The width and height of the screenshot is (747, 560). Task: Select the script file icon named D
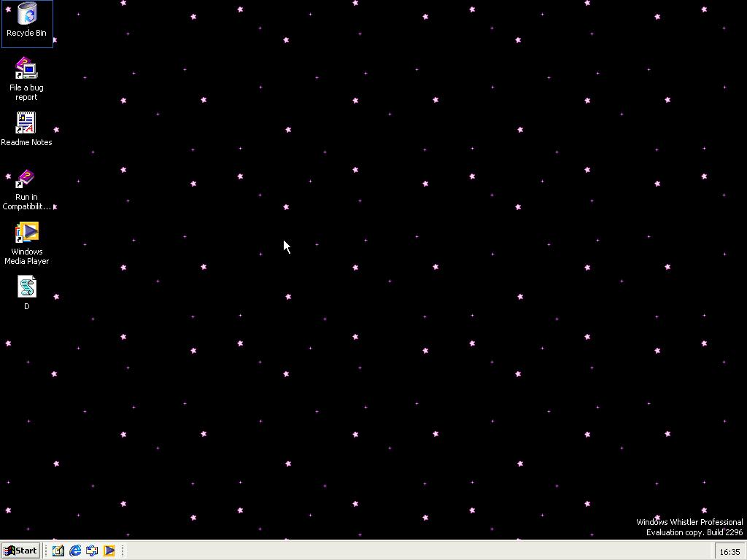26,287
